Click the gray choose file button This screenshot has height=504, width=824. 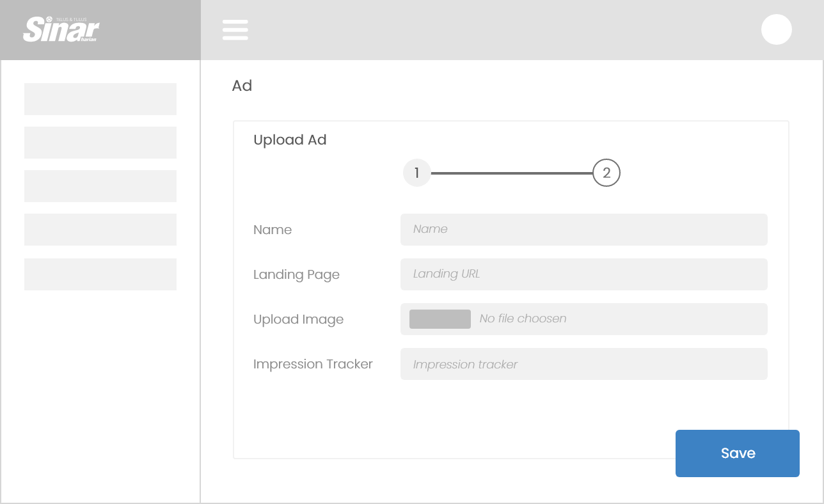(440, 319)
